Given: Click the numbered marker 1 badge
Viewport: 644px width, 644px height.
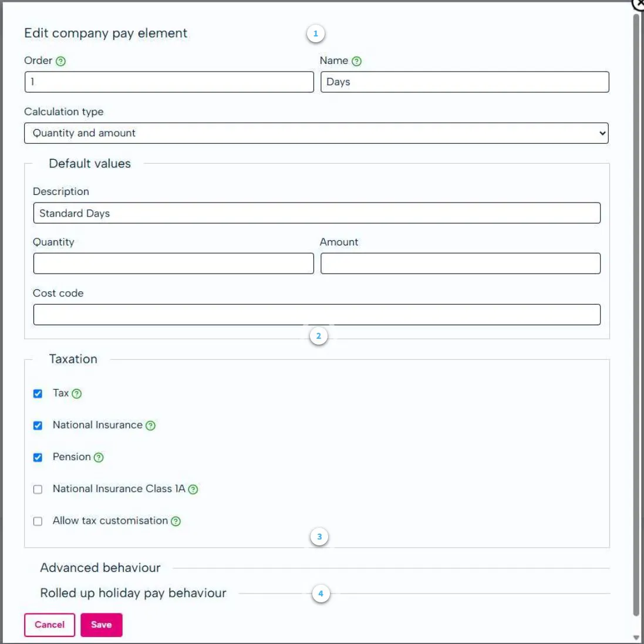Looking at the screenshot, I should coord(315,34).
